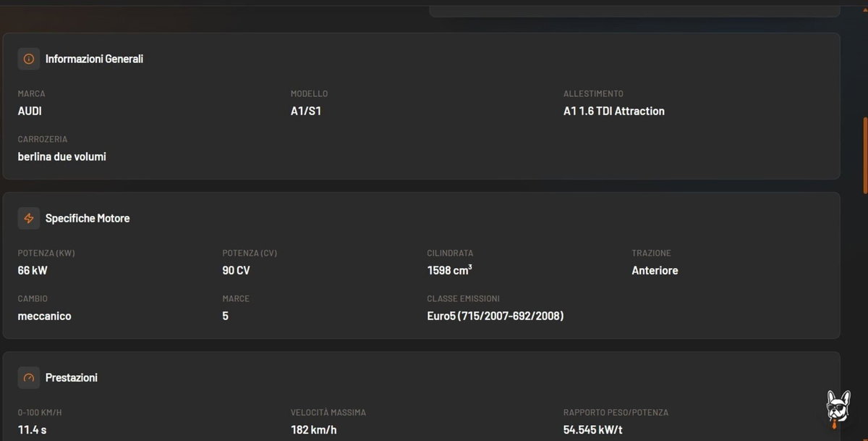Click the A1 1.6 TDI Attraction value
Viewport: 868px width, 441px height.
614,111
